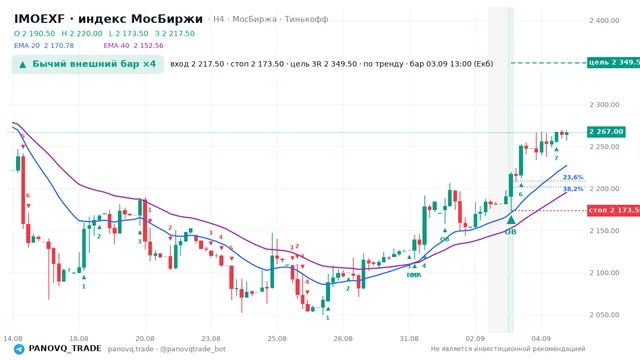Click the 18.08 date label on axis
640x360 pixels.
79,339
